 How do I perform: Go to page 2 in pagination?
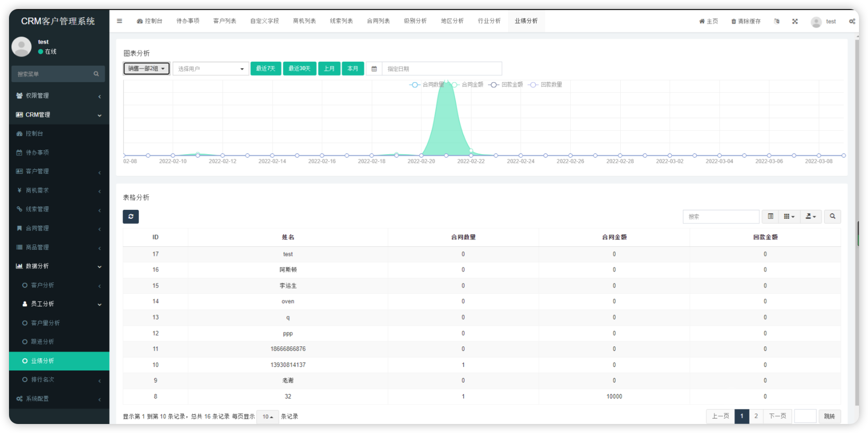point(756,416)
